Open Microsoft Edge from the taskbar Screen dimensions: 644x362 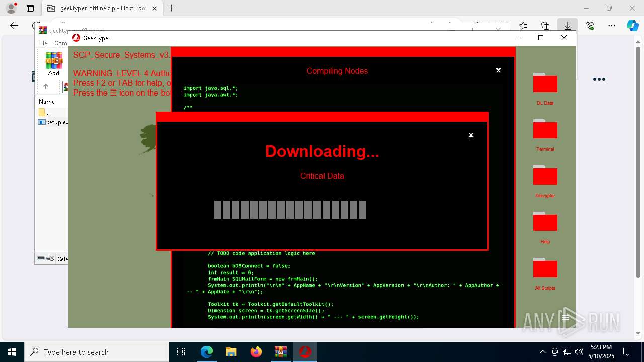pyautogui.click(x=207, y=352)
